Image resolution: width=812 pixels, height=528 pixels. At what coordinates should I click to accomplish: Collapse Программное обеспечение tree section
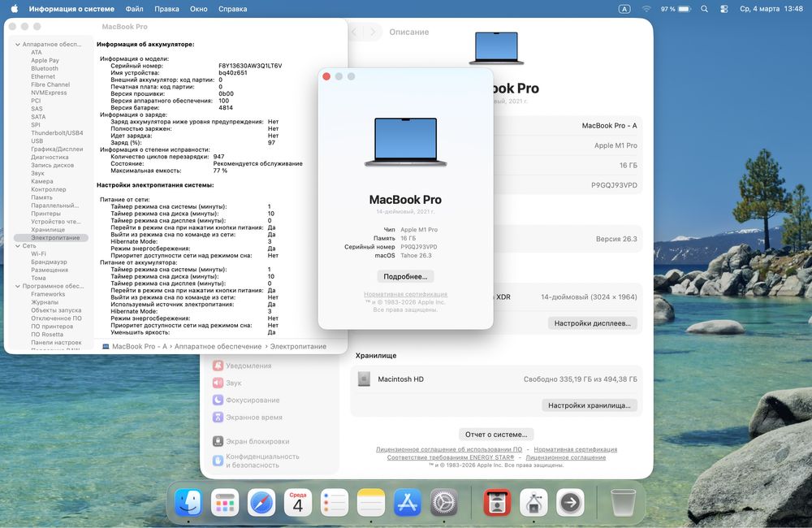coord(18,286)
